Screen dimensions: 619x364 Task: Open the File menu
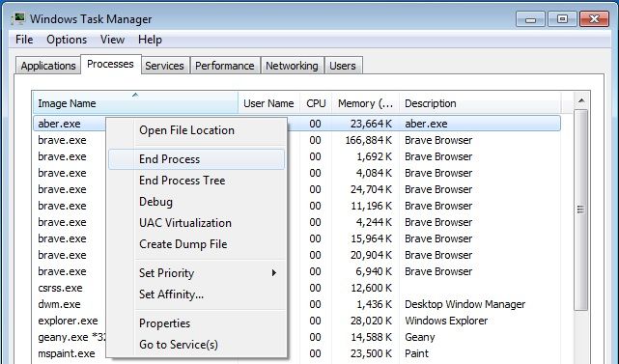coord(24,40)
